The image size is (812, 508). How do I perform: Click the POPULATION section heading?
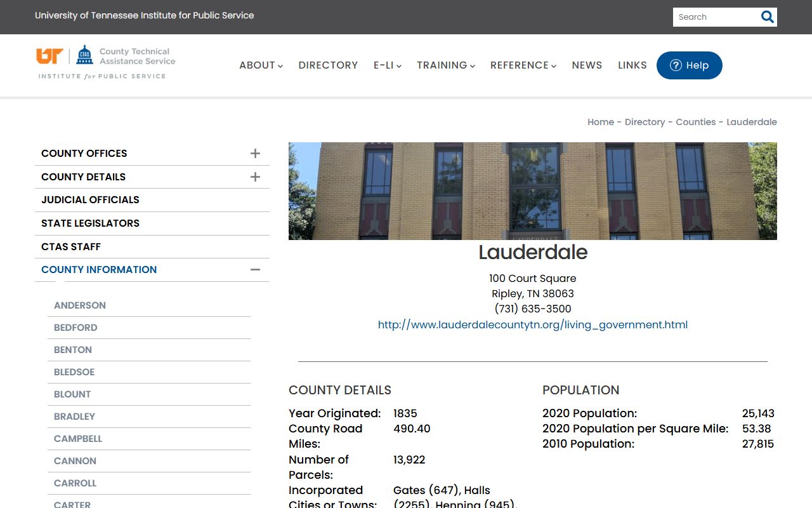tap(580, 390)
